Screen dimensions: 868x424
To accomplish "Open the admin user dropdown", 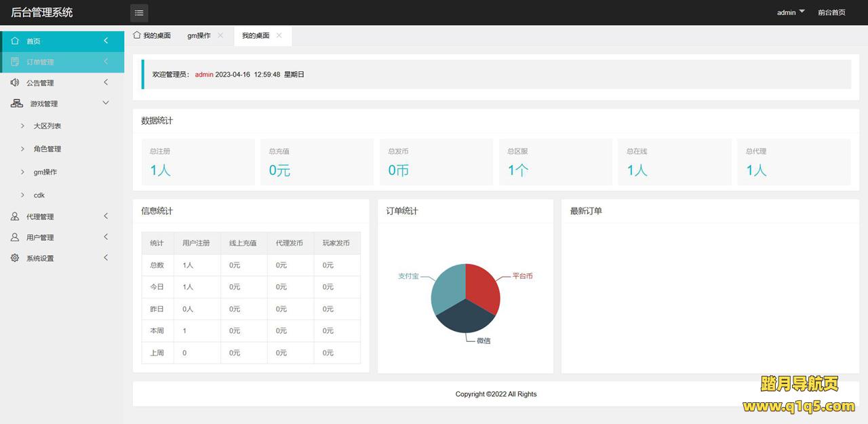I will click(x=791, y=12).
